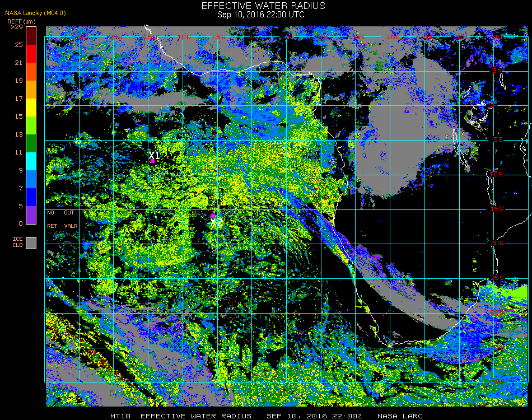Click the '15W' longitude label
Viewport: 532px width, 420px height.
tap(150, 37)
